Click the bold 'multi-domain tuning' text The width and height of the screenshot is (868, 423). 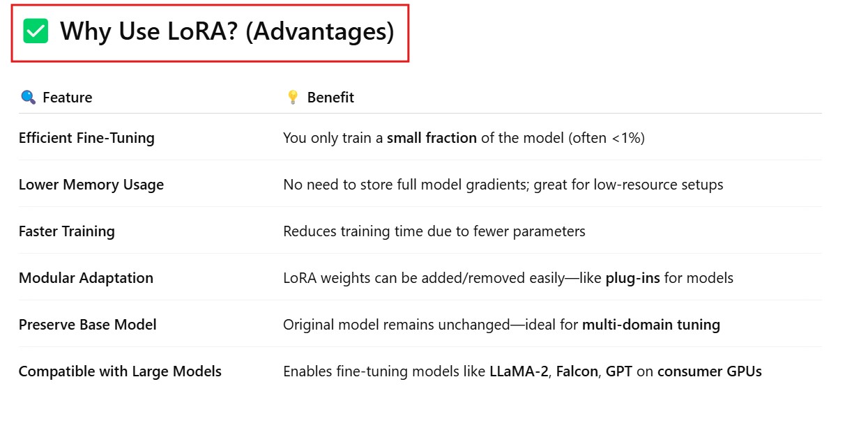[650, 325]
